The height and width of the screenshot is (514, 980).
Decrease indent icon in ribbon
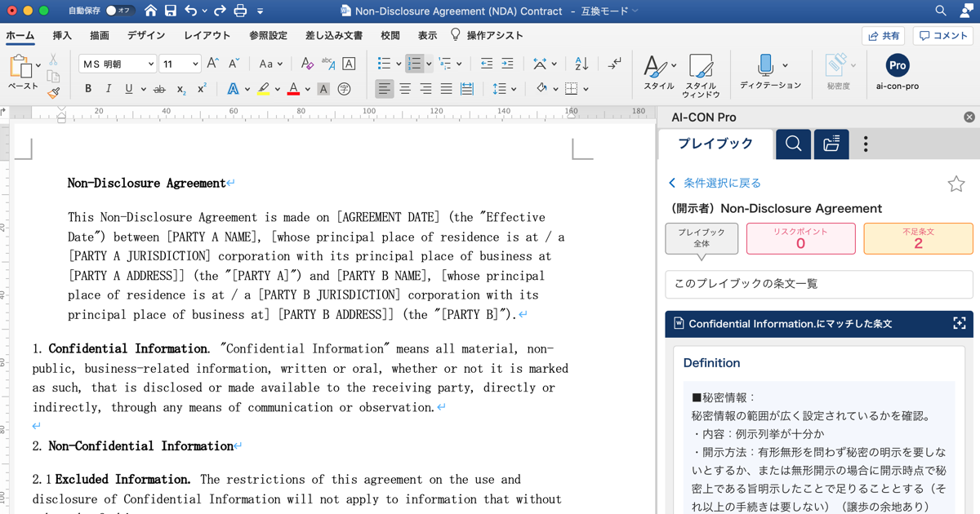coord(487,64)
